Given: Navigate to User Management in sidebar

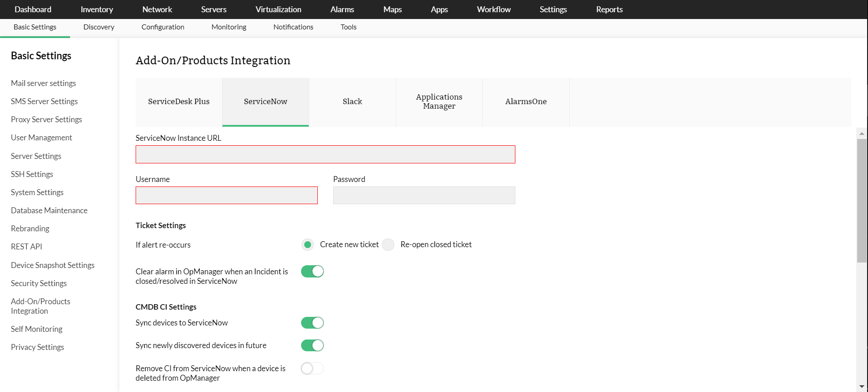Looking at the screenshot, I should point(42,138).
